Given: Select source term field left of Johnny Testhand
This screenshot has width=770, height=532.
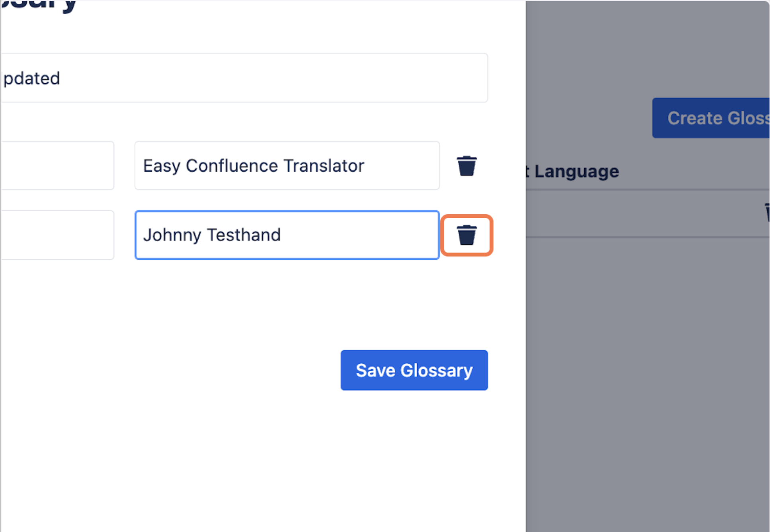Looking at the screenshot, I should tap(57, 235).
